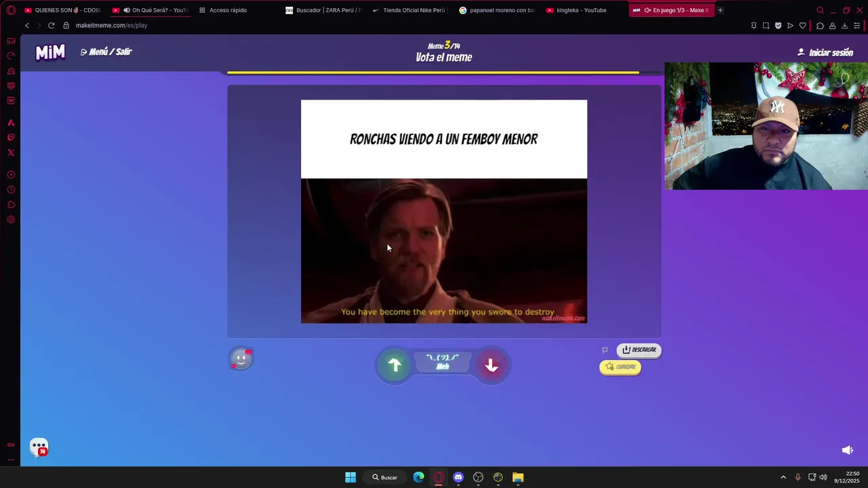Bookmark page with the heart icon

pyautogui.click(x=802, y=26)
